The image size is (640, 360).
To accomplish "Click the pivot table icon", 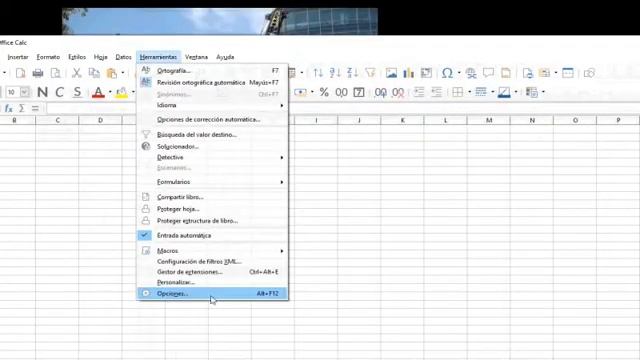I will (426, 73).
